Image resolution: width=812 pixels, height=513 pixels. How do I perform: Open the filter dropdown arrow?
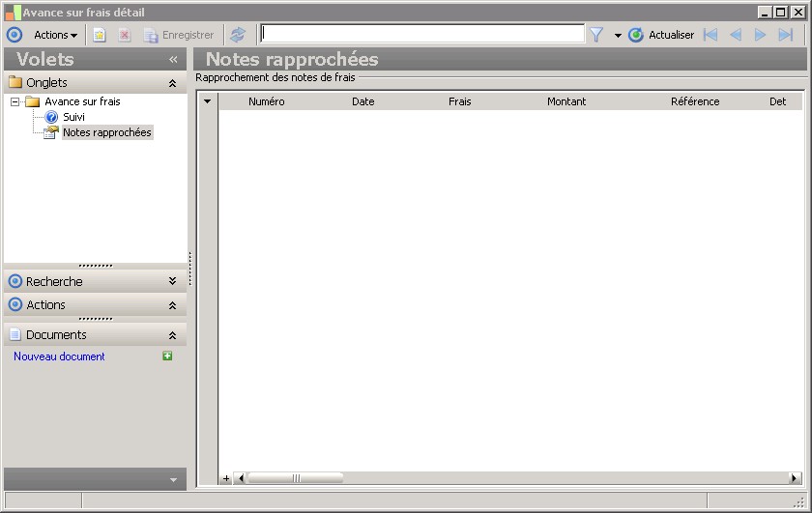tap(618, 36)
